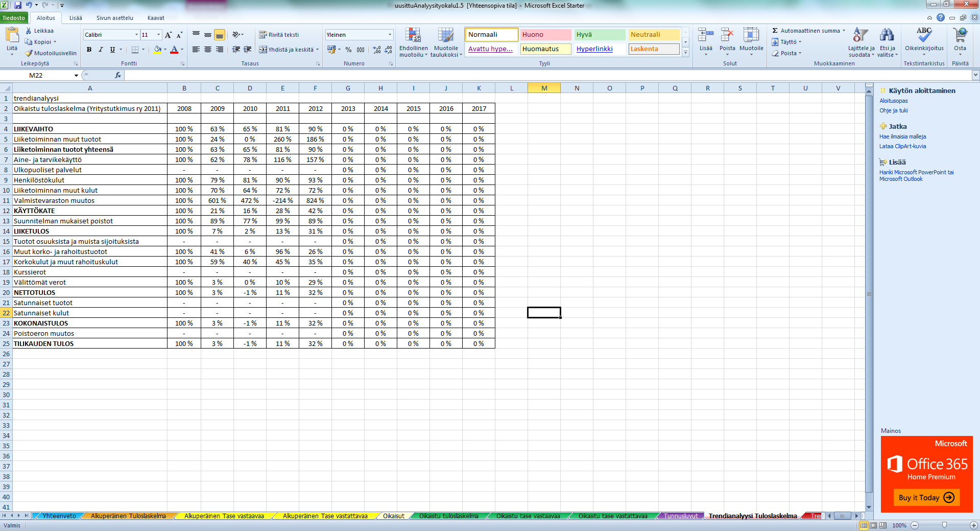Toggle italic formatting
Screen dimensions: 980x531
tap(101, 50)
